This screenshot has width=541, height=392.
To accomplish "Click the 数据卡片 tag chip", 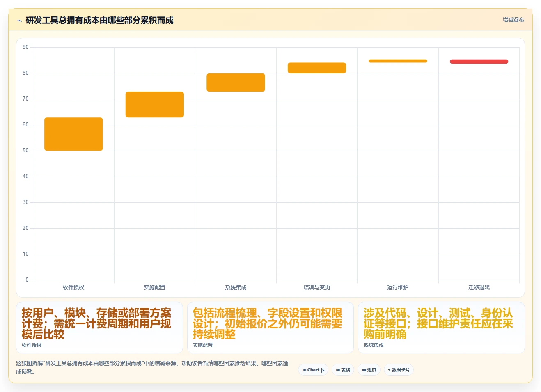I will (x=399, y=370).
